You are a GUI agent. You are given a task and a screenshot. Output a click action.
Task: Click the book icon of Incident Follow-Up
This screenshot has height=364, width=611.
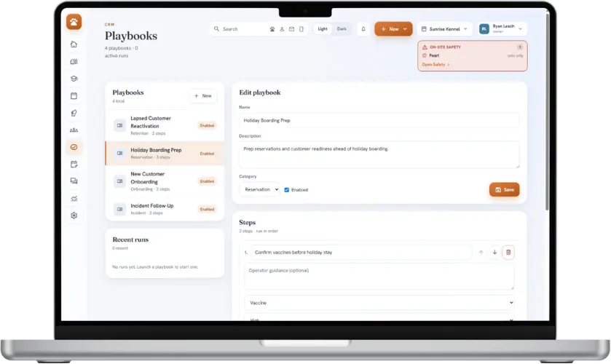coord(119,209)
